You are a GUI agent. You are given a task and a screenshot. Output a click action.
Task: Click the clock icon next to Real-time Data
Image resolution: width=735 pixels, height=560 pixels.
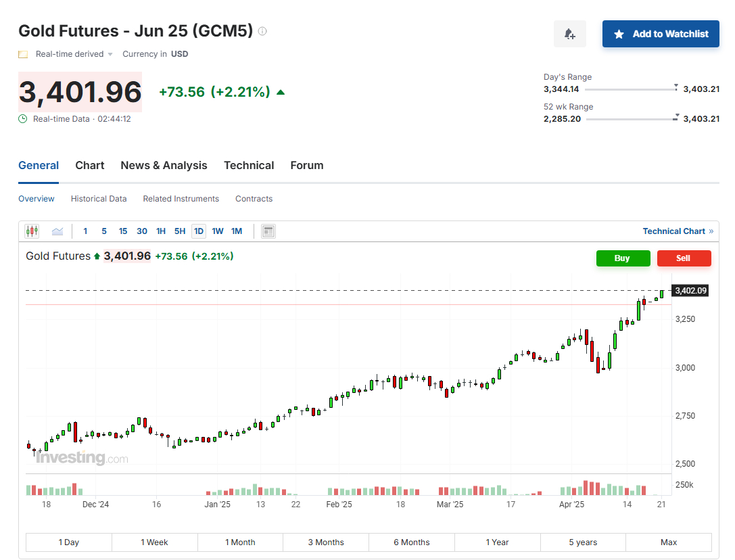[x=23, y=119]
